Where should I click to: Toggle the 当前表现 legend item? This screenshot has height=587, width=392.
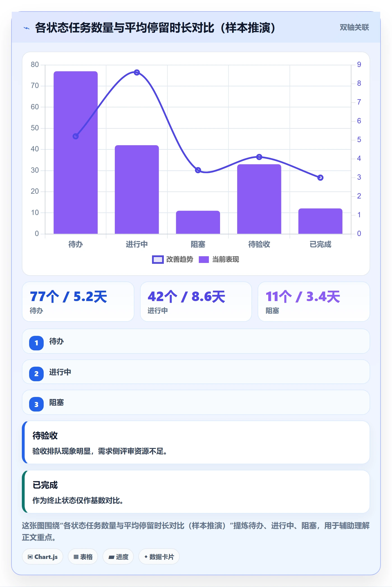[x=219, y=260]
